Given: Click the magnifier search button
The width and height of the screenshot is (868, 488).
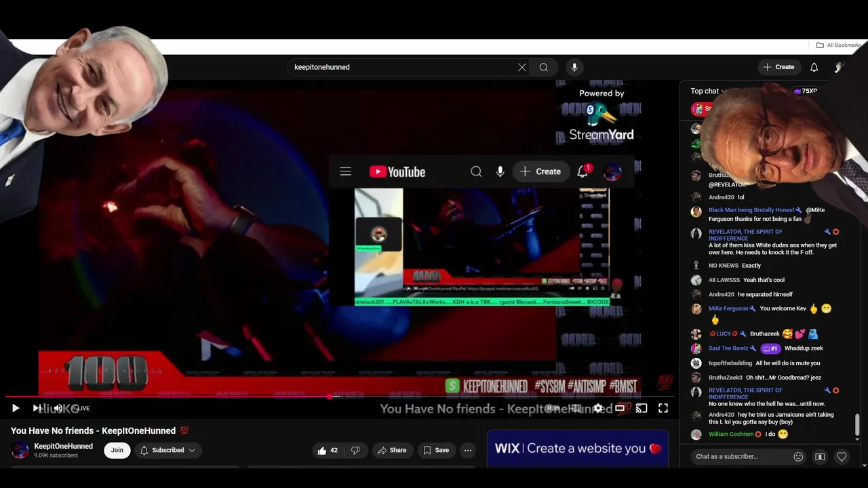Looking at the screenshot, I should [544, 67].
